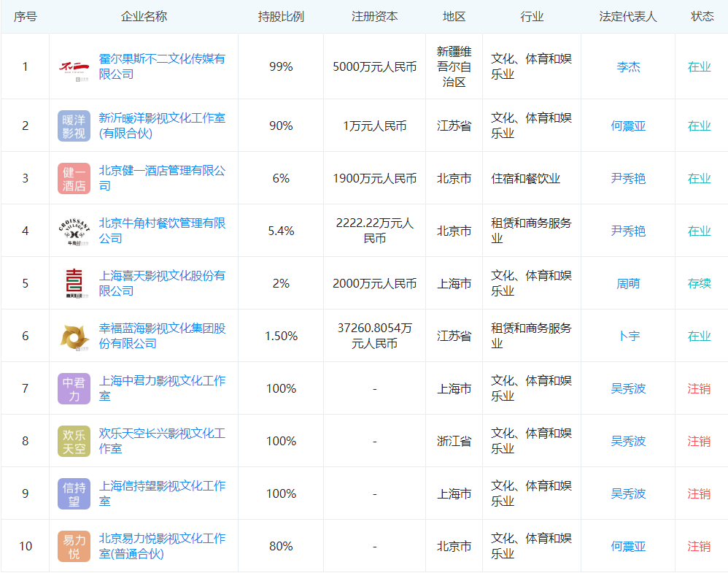728x573 pixels.
Task: Click 在业 status in 幸福蓝海 row
Action: tap(700, 336)
